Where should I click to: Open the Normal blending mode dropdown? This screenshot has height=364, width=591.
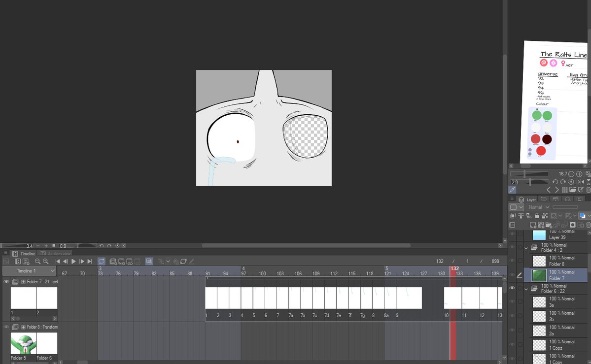pyautogui.click(x=539, y=207)
